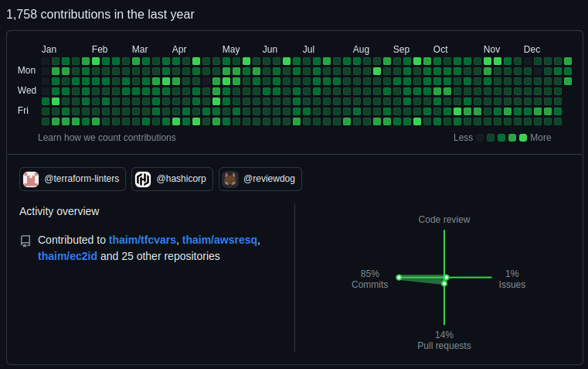Viewport: 588px width, 369px height.
Task: Open the thaim/ec2id repository link
Action: click(67, 256)
